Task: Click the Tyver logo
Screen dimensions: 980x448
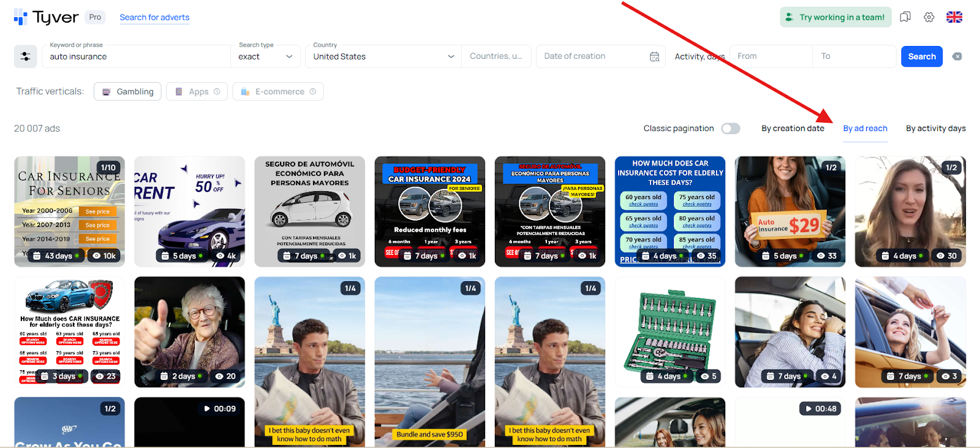Action: pyautogui.click(x=47, y=18)
